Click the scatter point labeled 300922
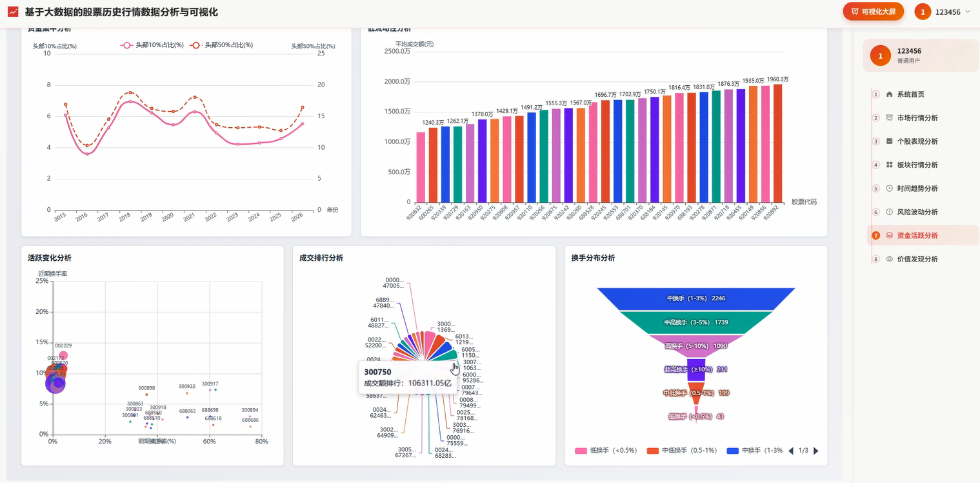 (x=187, y=393)
